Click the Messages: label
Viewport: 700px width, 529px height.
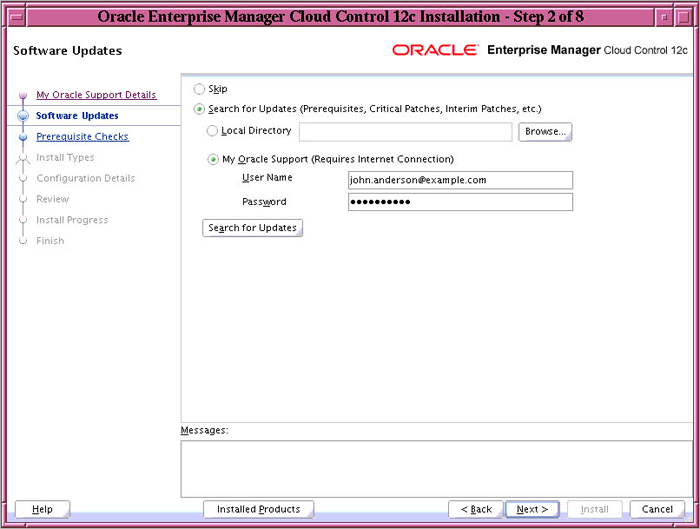pyautogui.click(x=204, y=430)
